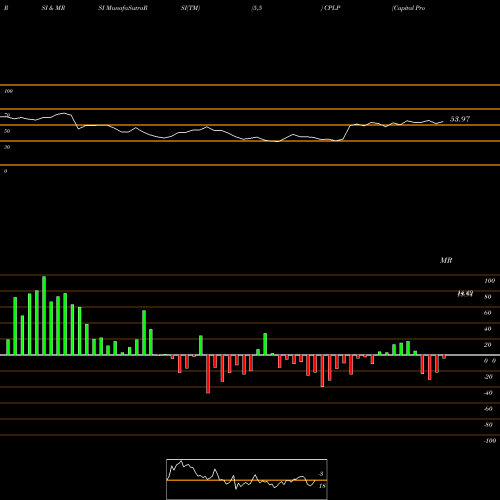The image size is (500, 500).
Task: Click the deepest red MR histogram bar
Action: coord(208,374)
